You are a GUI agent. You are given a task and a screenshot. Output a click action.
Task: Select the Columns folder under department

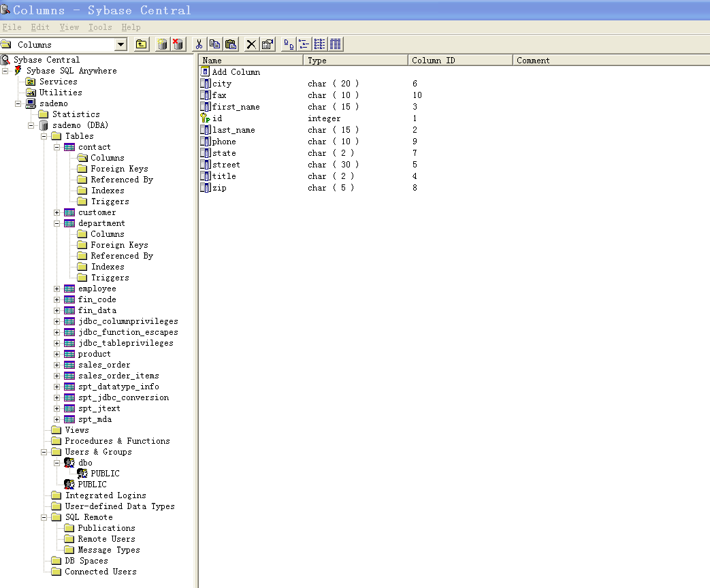click(x=108, y=234)
